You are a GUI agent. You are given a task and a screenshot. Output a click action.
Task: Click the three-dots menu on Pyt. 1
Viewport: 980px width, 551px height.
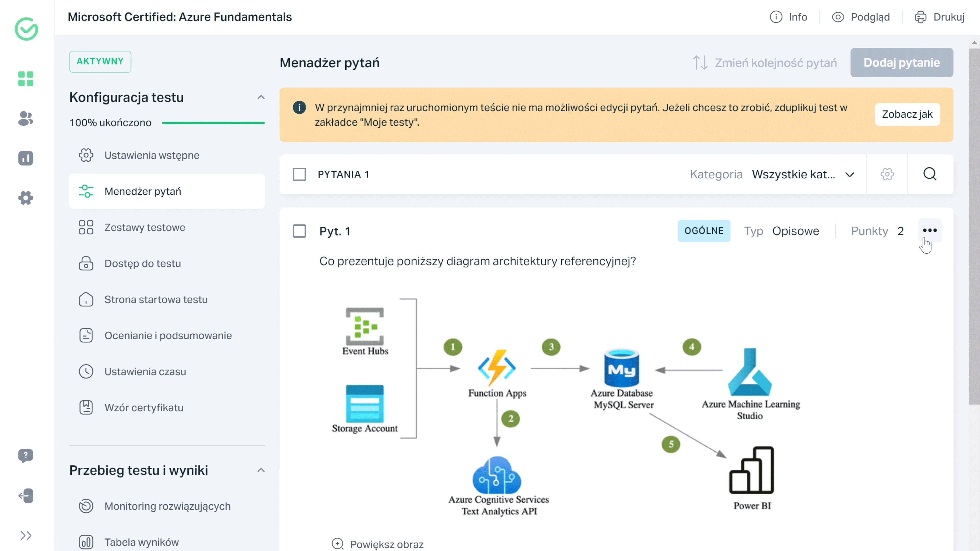click(x=931, y=231)
